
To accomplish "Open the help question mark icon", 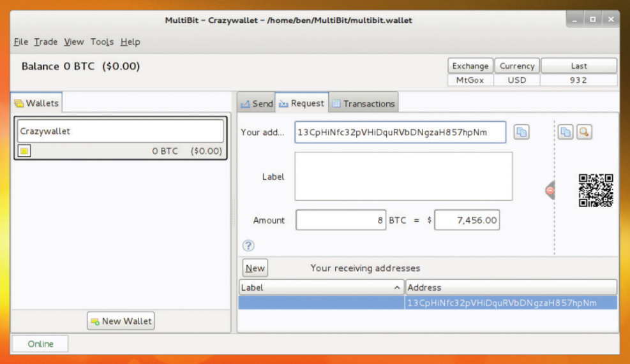I will 248,245.
